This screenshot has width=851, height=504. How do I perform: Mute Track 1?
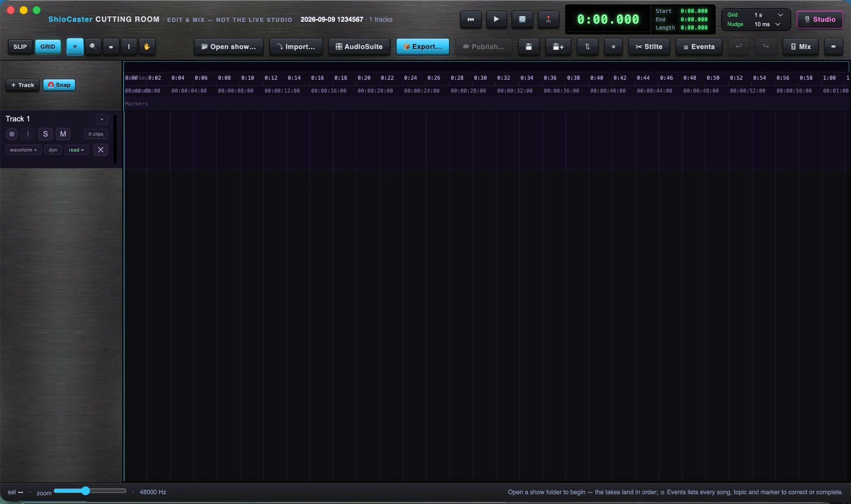(x=63, y=134)
